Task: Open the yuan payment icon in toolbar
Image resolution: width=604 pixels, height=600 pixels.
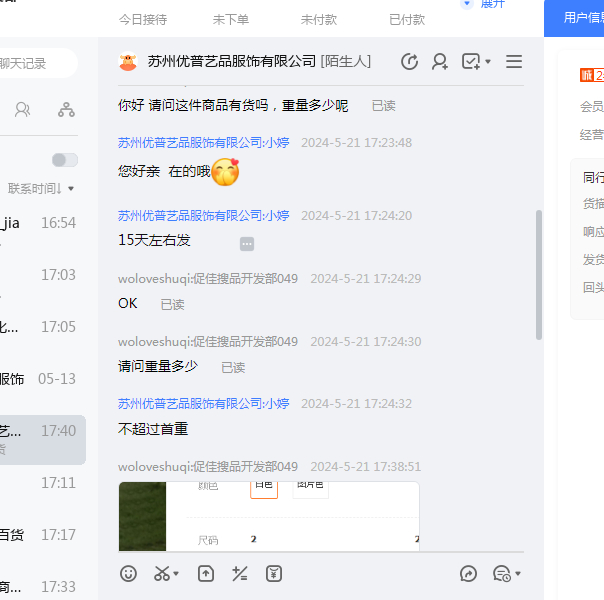Action: [x=274, y=573]
